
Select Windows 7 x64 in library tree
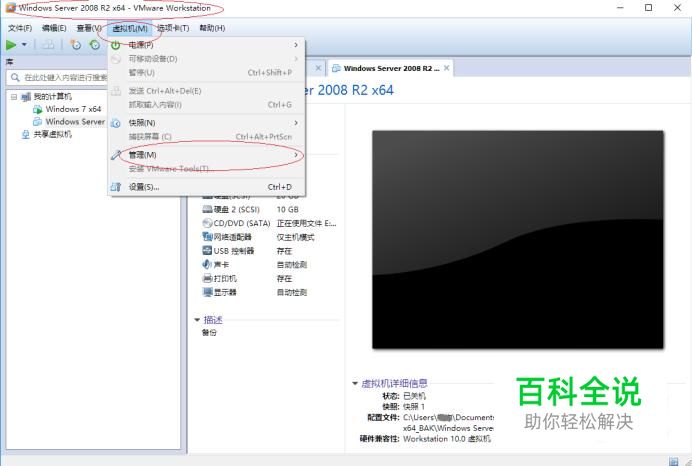coord(73,109)
